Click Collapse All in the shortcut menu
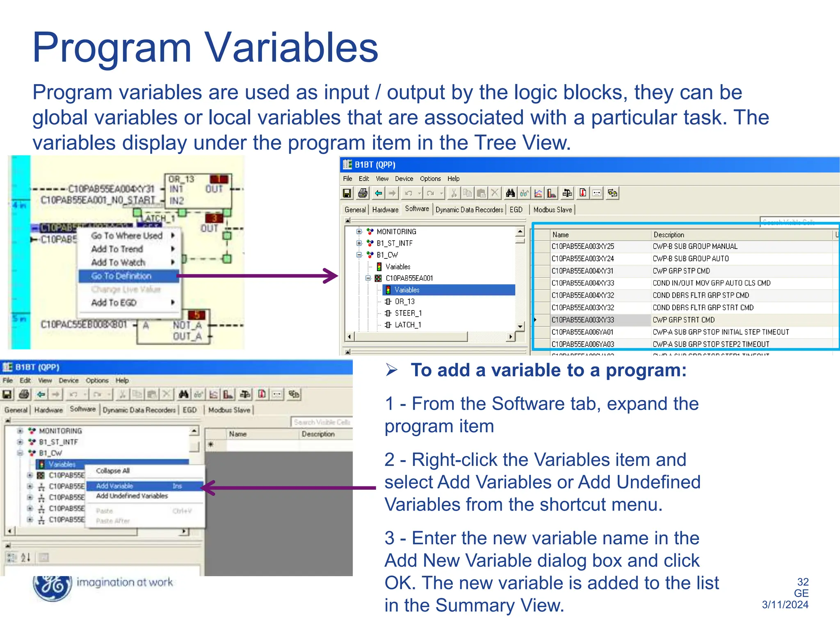This screenshot has width=840, height=630. pyautogui.click(x=113, y=471)
